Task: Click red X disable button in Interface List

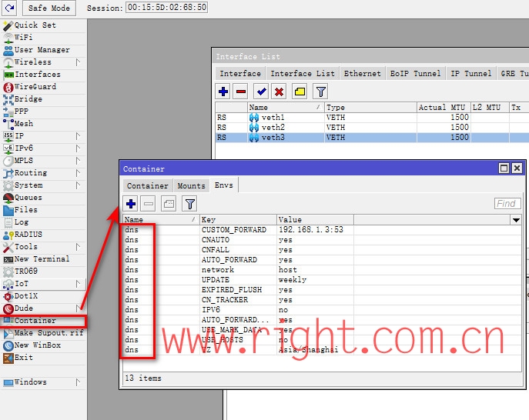Action: (279, 92)
